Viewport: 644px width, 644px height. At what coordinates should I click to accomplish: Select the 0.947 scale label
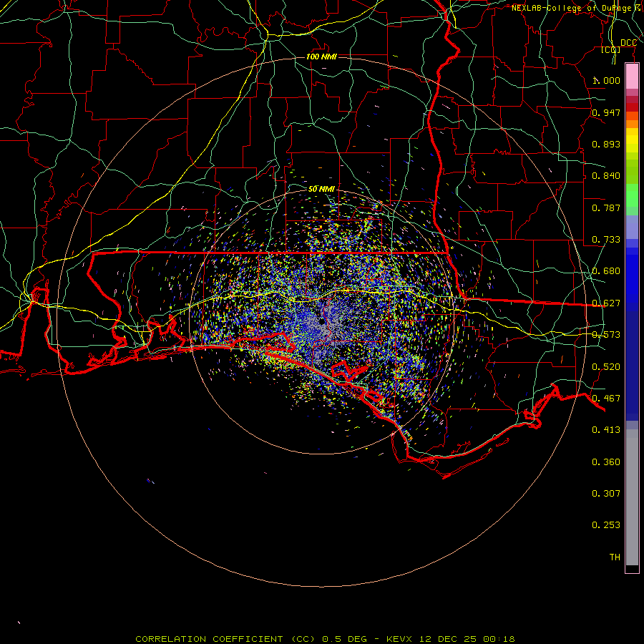[x=606, y=112]
